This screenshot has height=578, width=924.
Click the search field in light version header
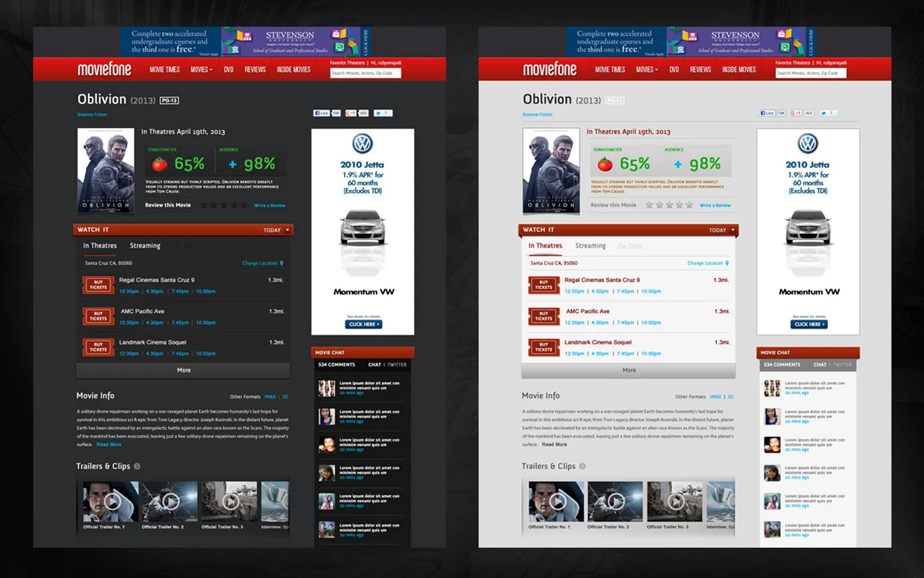click(x=811, y=73)
